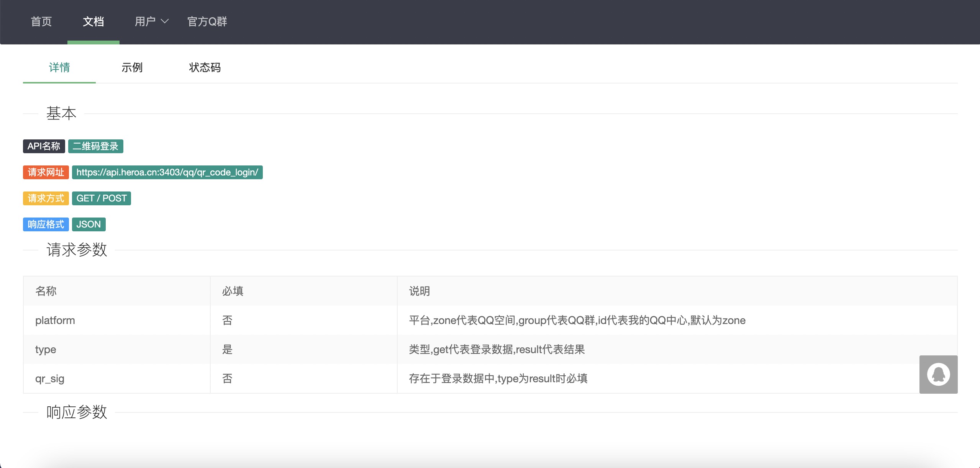Click the 二维码登录 badge
The height and width of the screenshot is (468, 980).
point(96,146)
